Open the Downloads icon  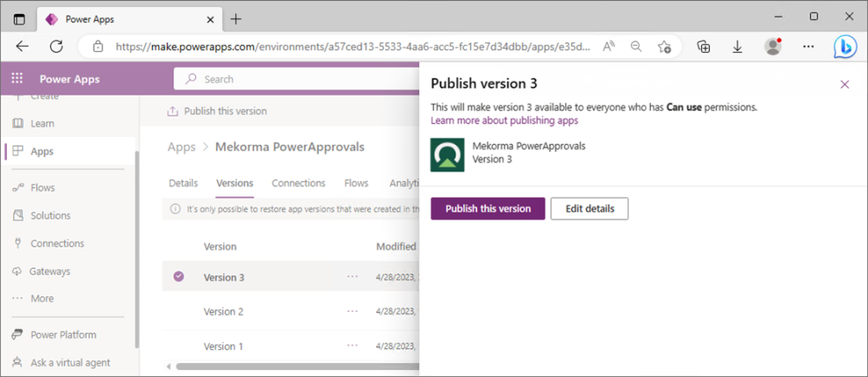[737, 47]
